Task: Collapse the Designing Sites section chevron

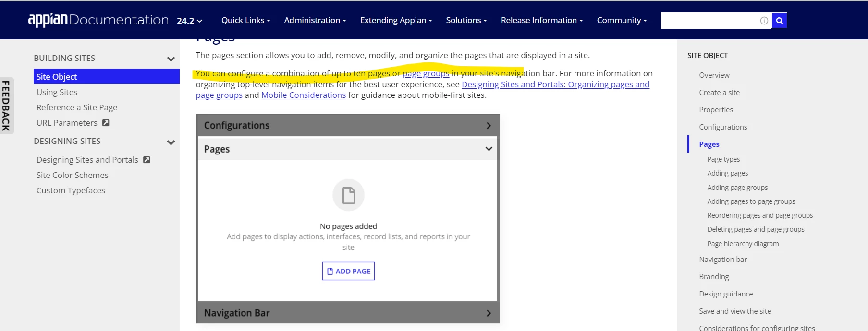Action: [171, 142]
